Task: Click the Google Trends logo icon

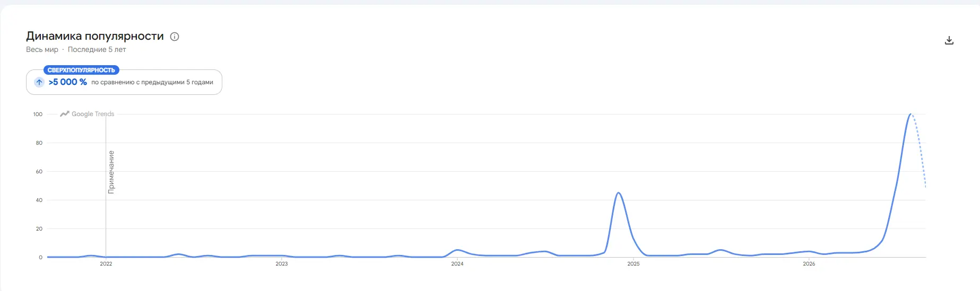Action: 65,114
